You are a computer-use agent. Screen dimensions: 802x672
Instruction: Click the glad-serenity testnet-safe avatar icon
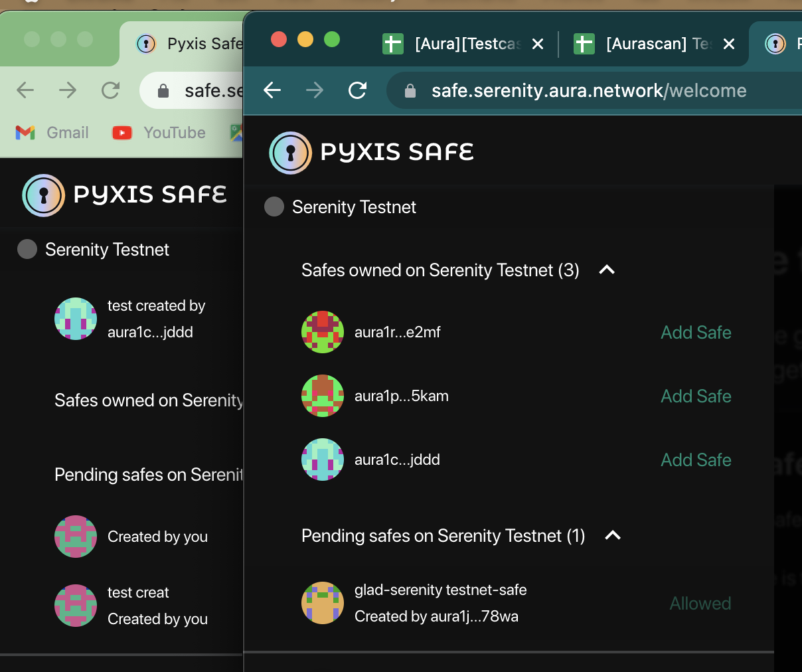click(x=323, y=603)
